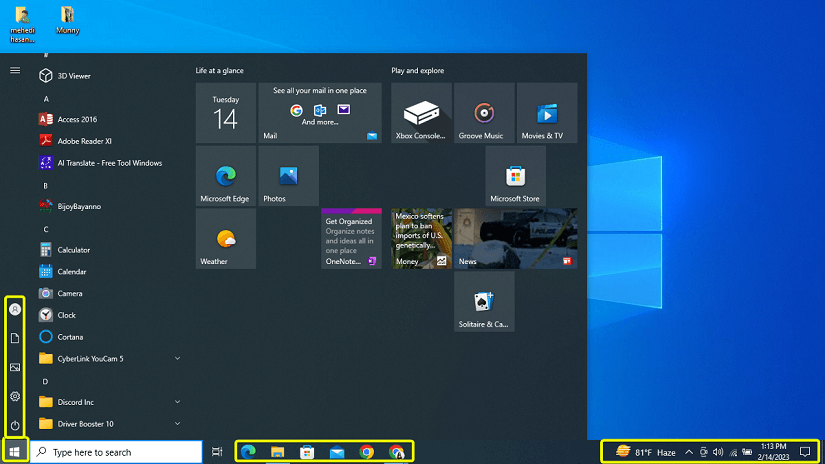Open the network tray icon

point(733,452)
